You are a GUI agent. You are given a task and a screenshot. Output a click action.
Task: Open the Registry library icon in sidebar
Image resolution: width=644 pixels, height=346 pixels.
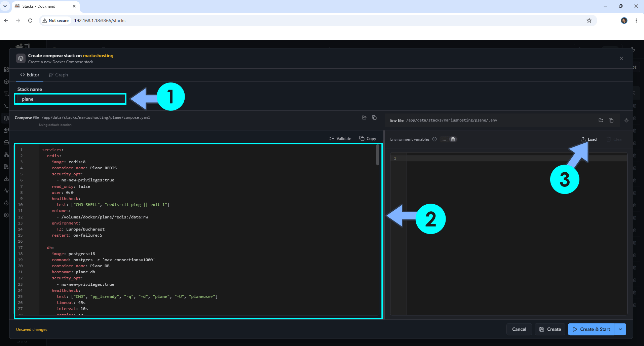coord(6,167)
